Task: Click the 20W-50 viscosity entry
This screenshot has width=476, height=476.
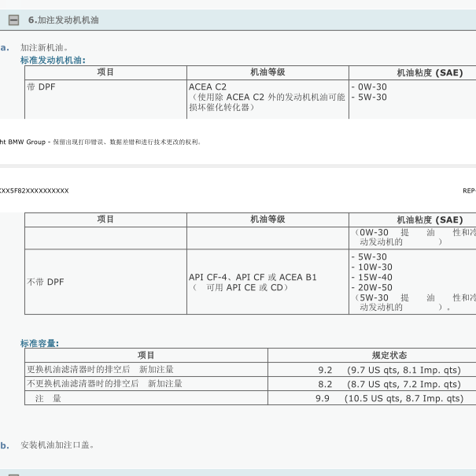Action: coord(375,287)
